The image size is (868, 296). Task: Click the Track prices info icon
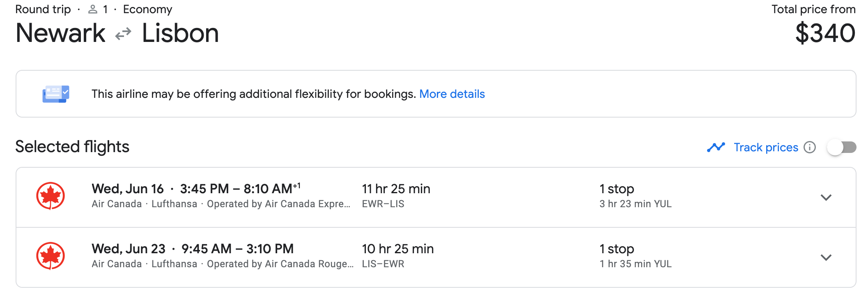click(810, 147)
